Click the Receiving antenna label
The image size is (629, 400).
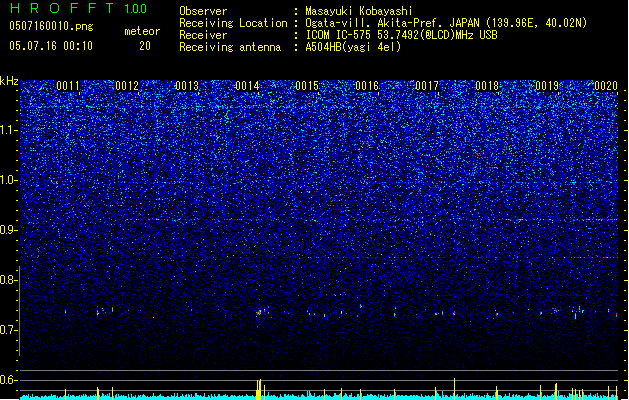[230, 47]
